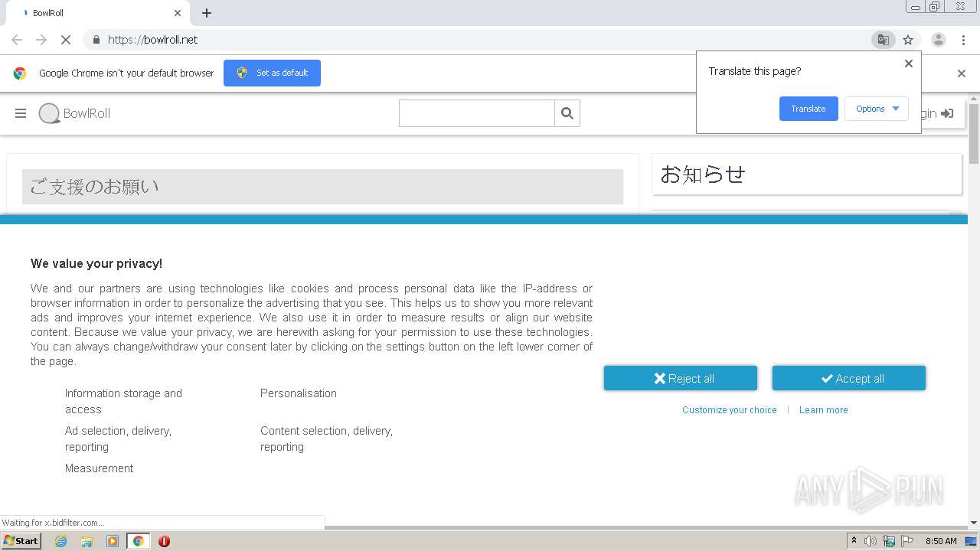980x551 pixels.
Task: Go forward to next page
Action: 41,40
